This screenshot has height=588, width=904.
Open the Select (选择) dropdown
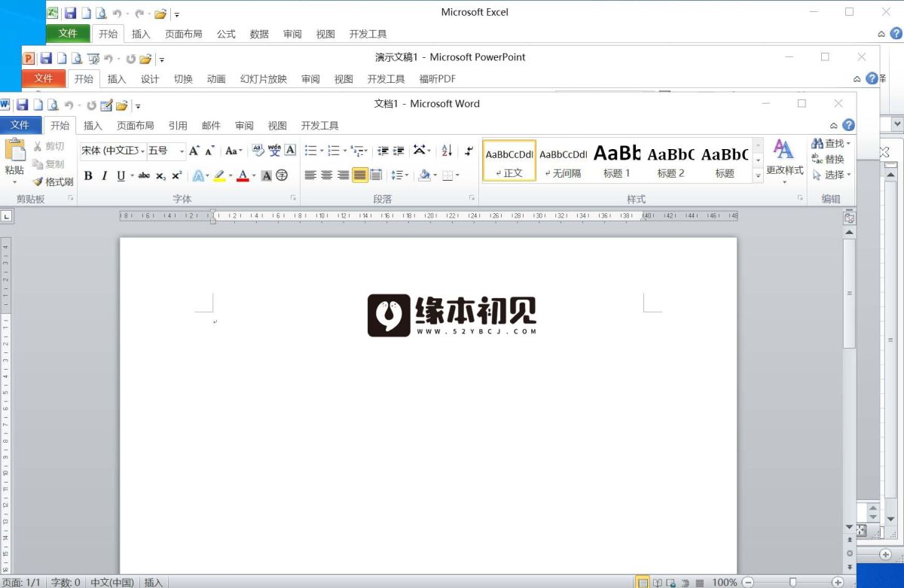coord(832,175)
